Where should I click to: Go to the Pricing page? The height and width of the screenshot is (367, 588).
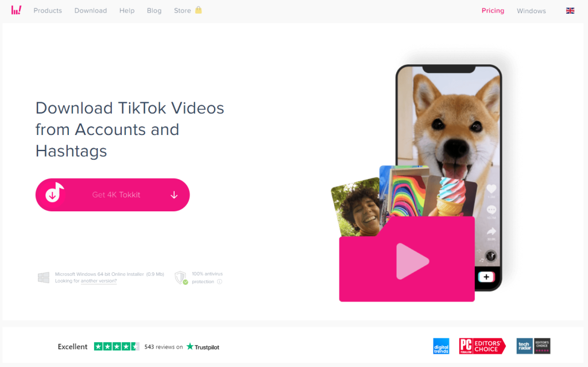tap(493, 10)
